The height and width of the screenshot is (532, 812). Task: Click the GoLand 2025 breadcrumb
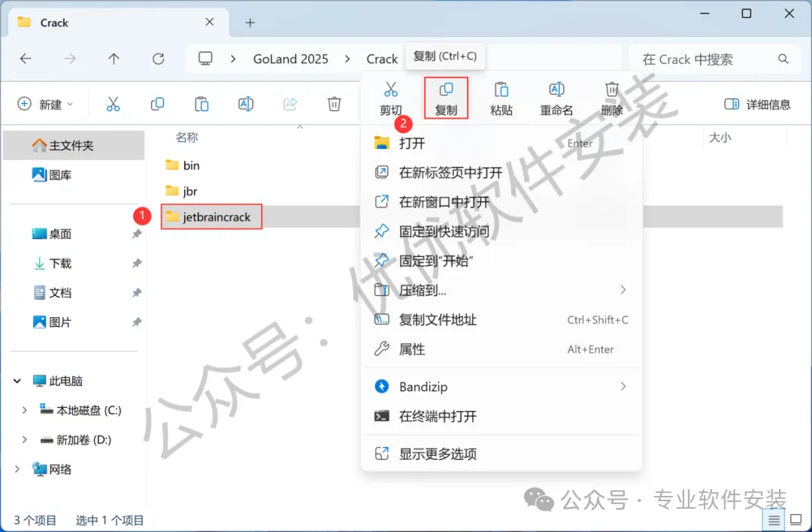tap(290, 59)
